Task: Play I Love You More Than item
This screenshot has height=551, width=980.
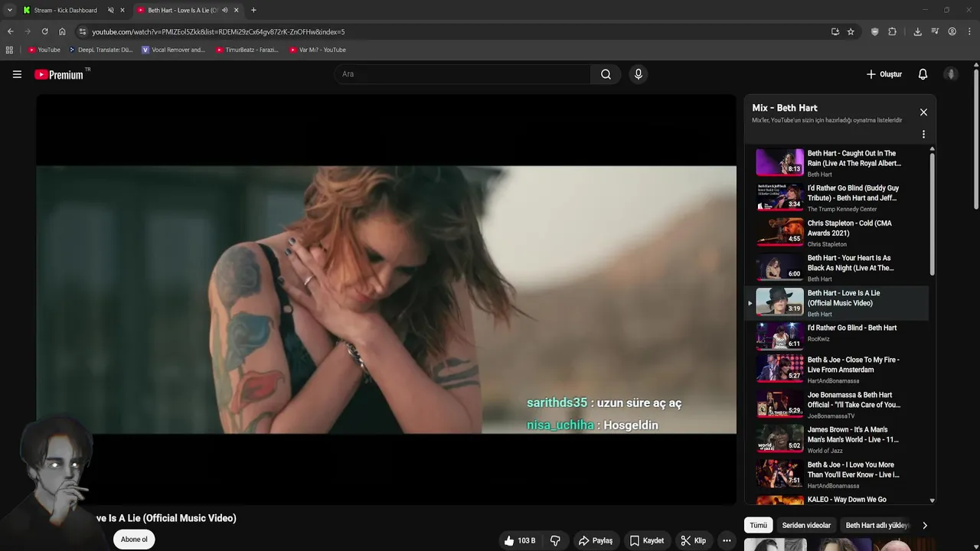Action: (x=837, y=474)
